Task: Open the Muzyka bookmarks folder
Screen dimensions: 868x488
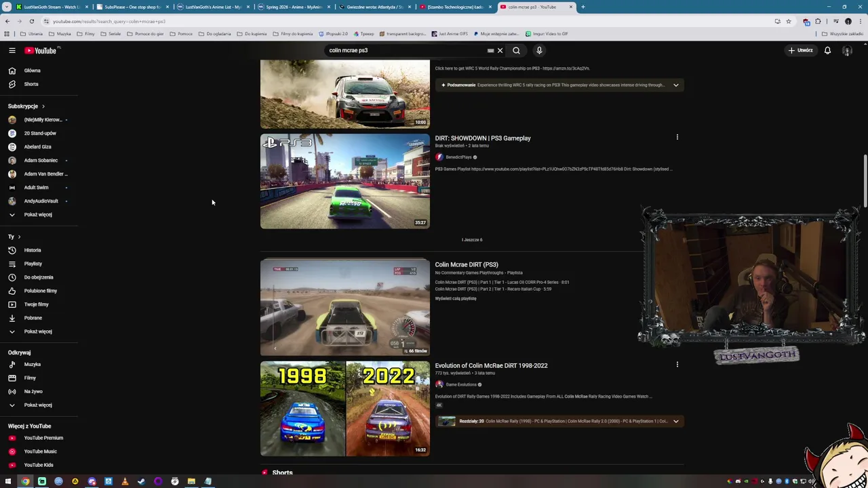Action: pos(60,34)
